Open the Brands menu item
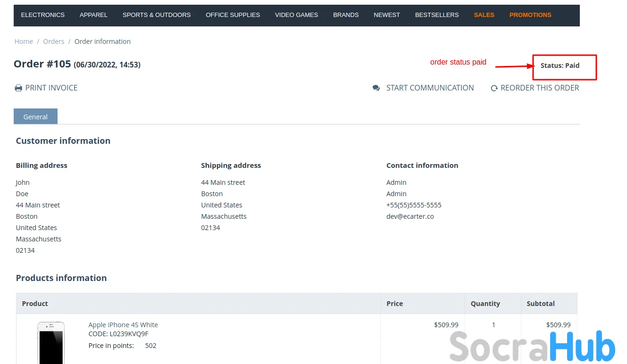 point(346,15)
